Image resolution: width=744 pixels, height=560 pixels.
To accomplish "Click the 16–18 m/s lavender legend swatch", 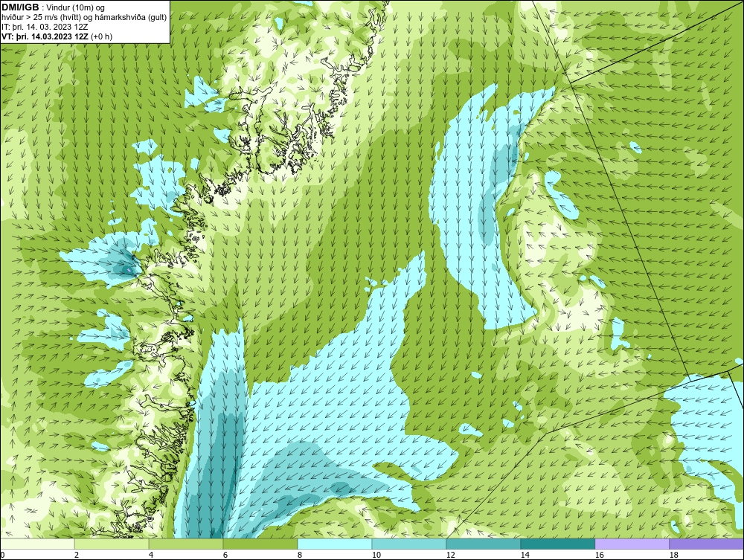I will pos(632,544).
